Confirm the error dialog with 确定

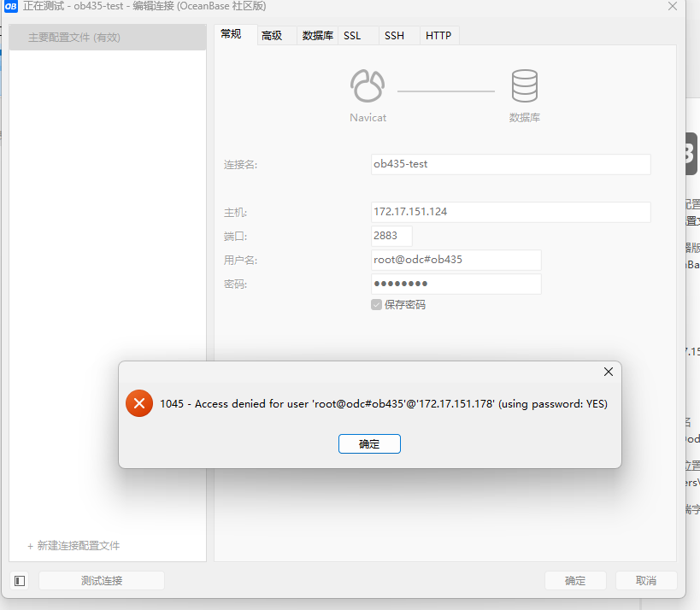pos(369,444)
